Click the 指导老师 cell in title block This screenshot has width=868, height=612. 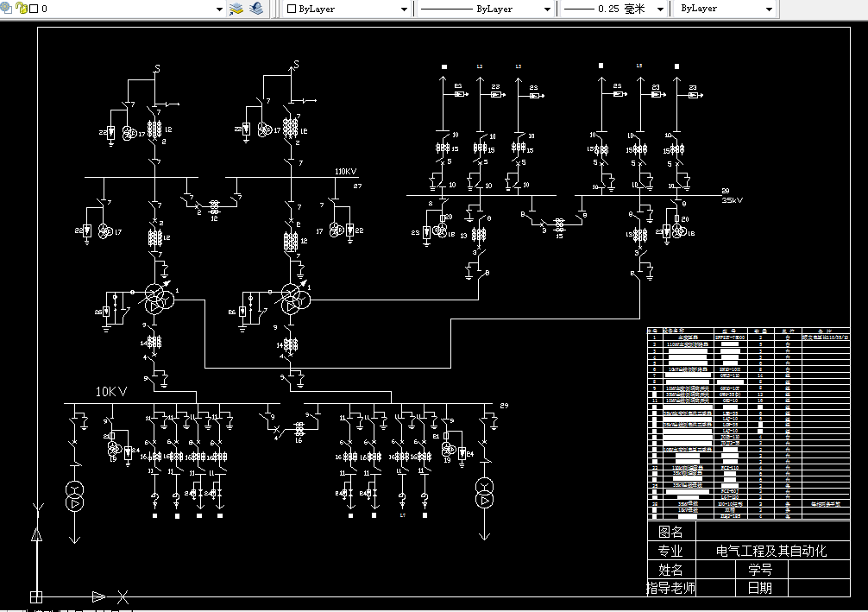pyautogui.click(x=670, y=589)
